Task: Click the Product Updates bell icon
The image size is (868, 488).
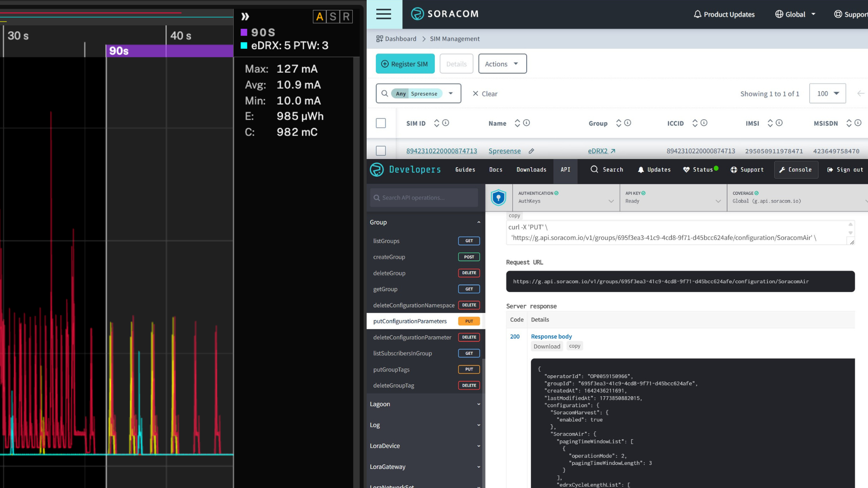Action: pyautogui.click(x=698, y=14)
